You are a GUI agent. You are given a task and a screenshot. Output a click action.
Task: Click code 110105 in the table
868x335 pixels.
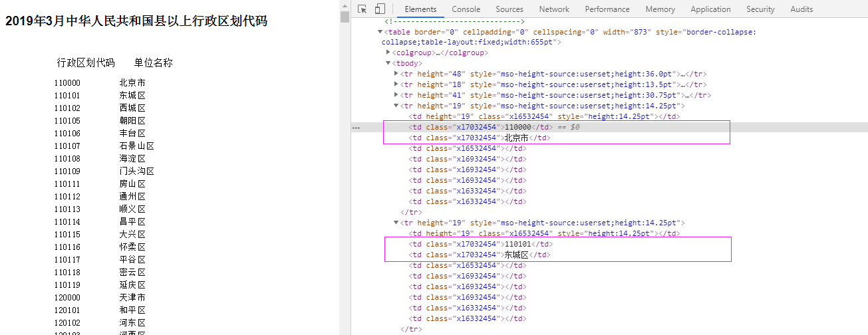[x=67, y=121]
